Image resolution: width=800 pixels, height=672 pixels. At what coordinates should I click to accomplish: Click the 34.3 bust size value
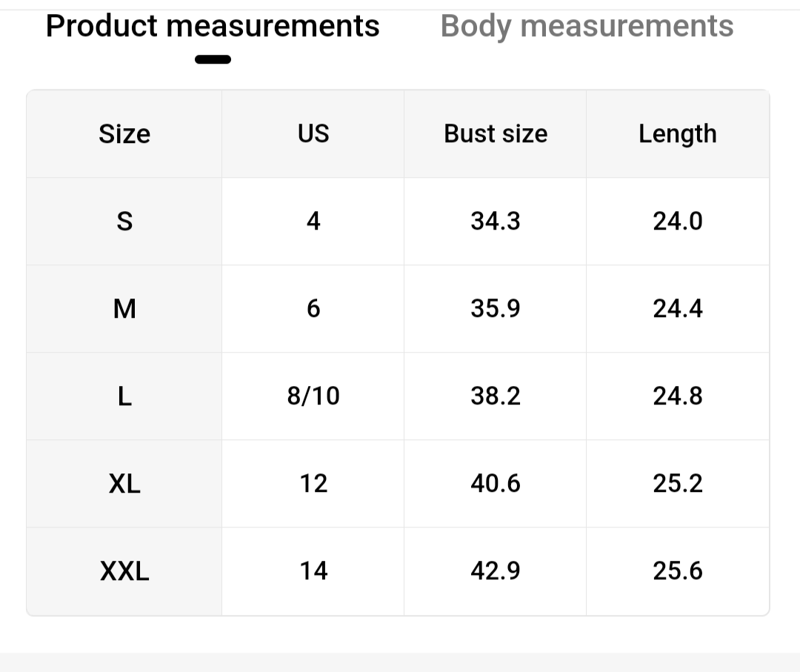pyautogui.click(x=496, y=222)
